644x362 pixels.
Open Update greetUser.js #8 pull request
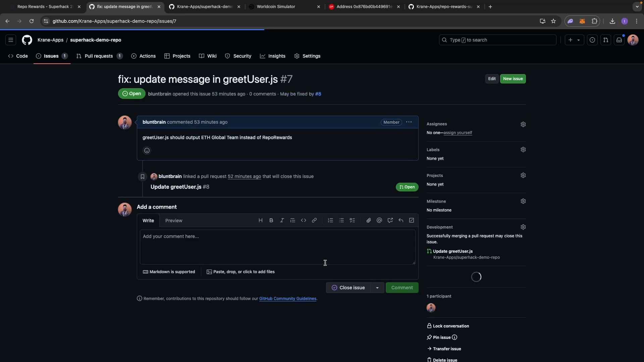click(180, 187)
